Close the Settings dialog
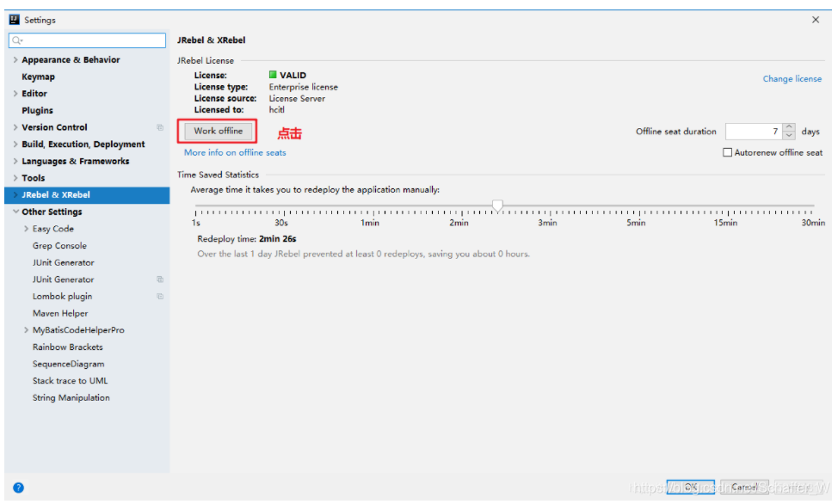Screen dimensions: 838x504 tap(816, 20)
